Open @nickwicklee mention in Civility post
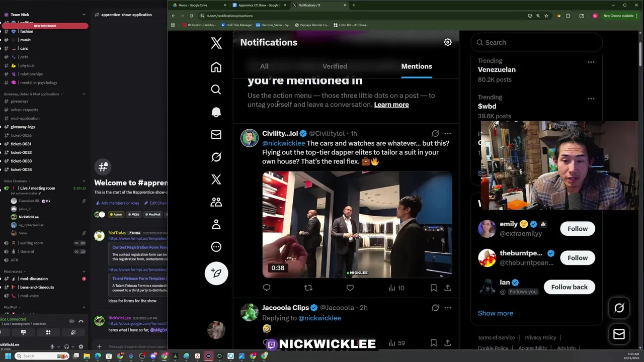The image size is (644, 362). click(283, 143)
